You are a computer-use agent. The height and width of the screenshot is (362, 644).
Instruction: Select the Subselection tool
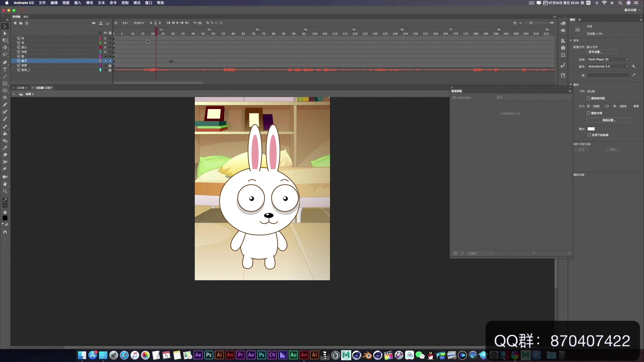pyautogui.click(x=5, y=33)
